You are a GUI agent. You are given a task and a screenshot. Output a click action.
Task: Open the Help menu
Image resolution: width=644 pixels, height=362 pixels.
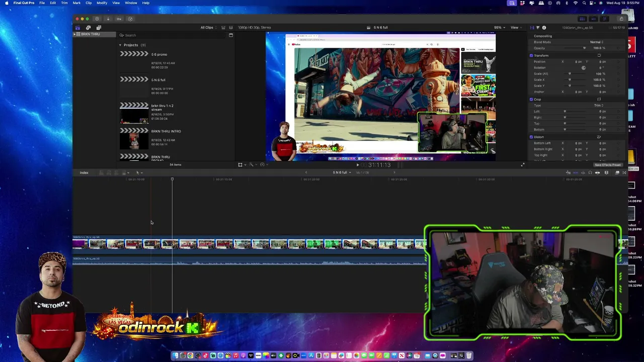pyautogui.click(x=146, y=3)
